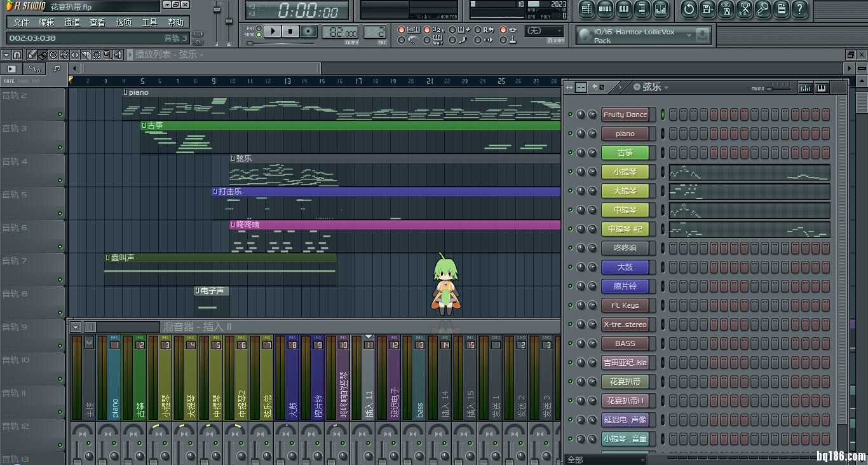Select the slip tool in playlist toolbar
The image size is (868, 465).
tap(75, 55)
